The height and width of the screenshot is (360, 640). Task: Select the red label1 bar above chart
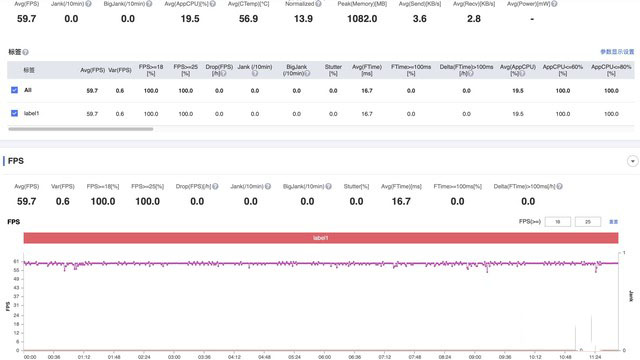[321, 238]
